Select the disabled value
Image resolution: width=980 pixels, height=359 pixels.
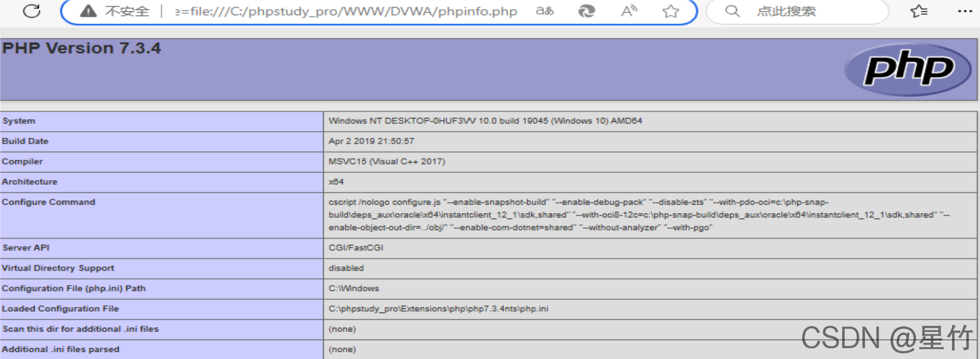(x=346, y=268)
